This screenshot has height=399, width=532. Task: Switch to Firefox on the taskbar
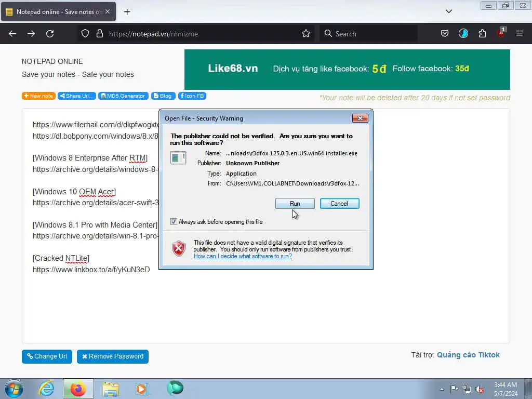click(78, 389)
